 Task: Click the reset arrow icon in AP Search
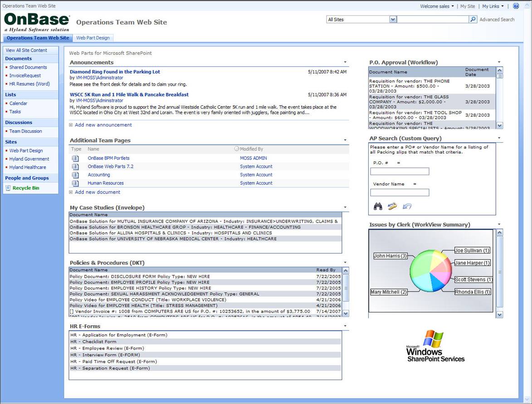click(407, 206)
